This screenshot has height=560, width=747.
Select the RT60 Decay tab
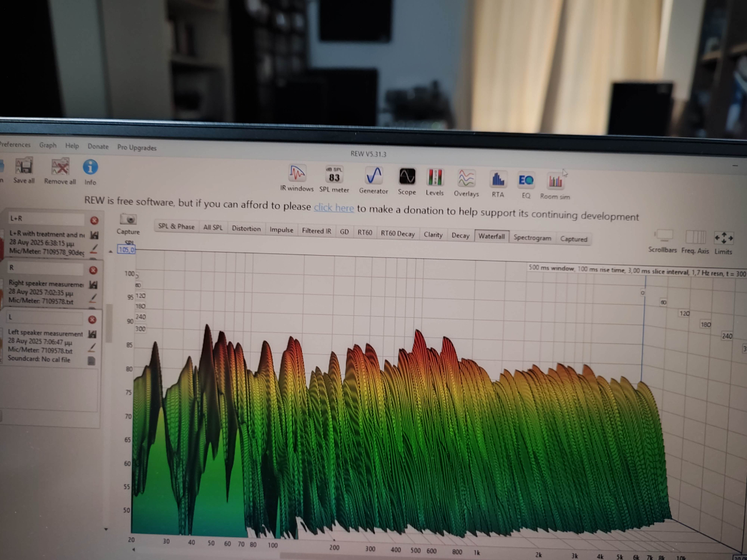[397, 234]
